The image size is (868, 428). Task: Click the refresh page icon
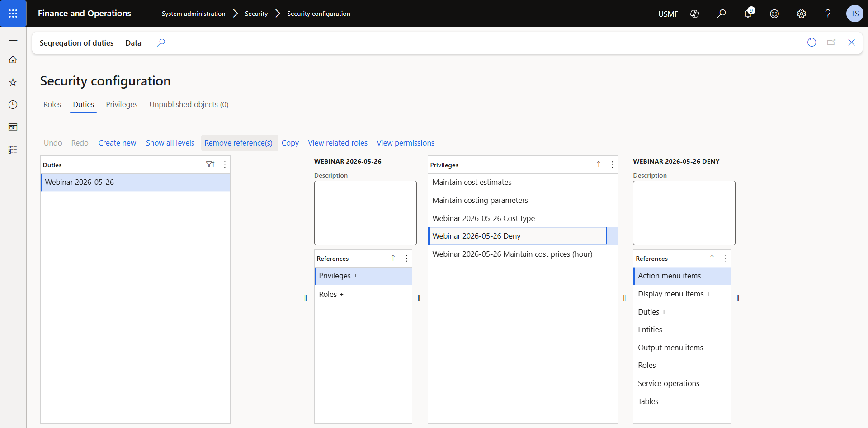811,42
